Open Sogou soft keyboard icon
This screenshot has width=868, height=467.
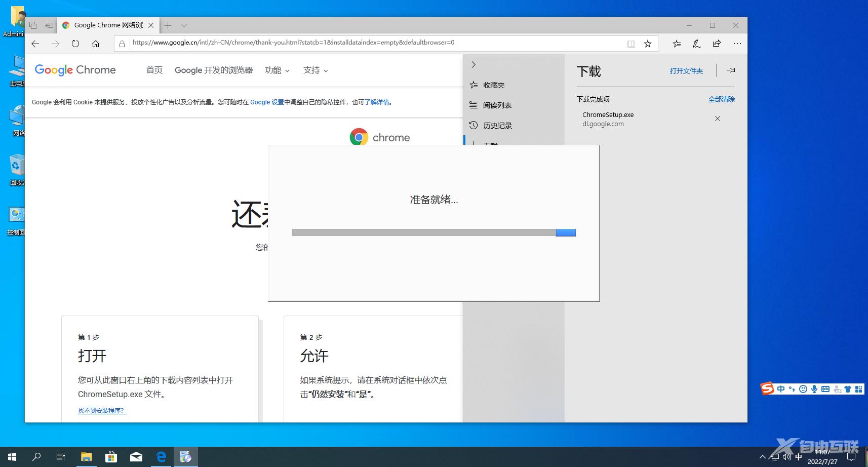click(825, 389)
